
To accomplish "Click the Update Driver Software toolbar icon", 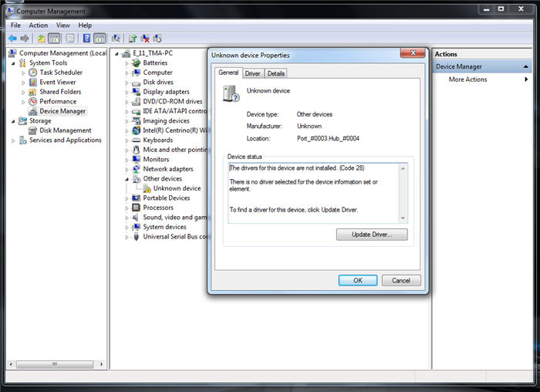I will [133, 39].
